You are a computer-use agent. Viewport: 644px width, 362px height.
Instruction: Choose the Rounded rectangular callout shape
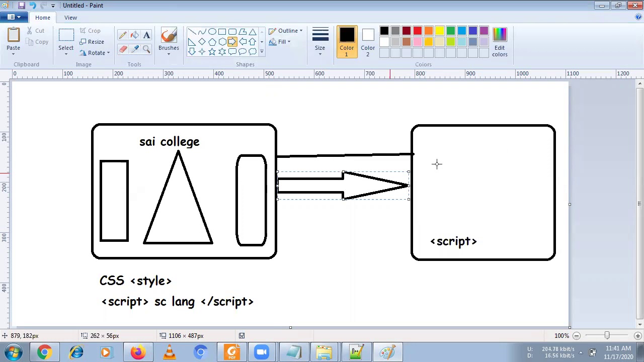click(232, 52)
